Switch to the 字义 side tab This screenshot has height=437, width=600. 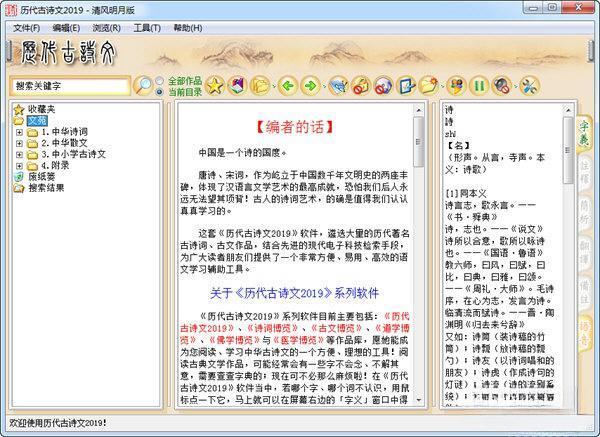click(584, 128)
